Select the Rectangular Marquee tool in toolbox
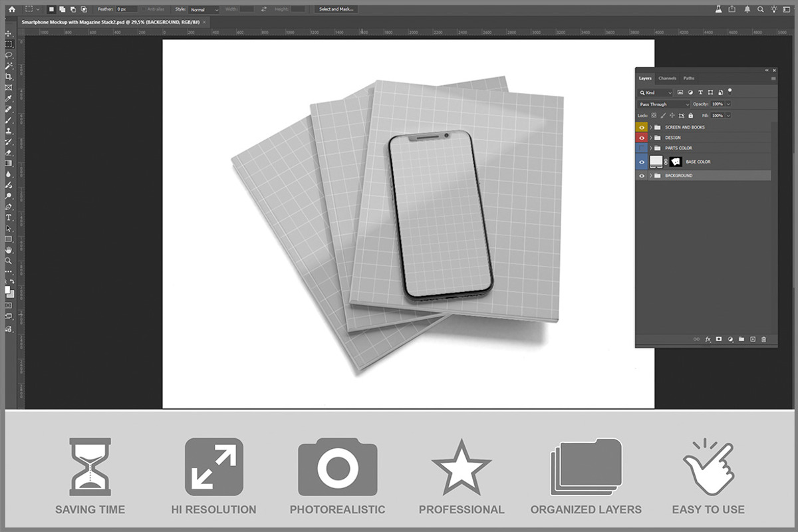 click(9, 44)
